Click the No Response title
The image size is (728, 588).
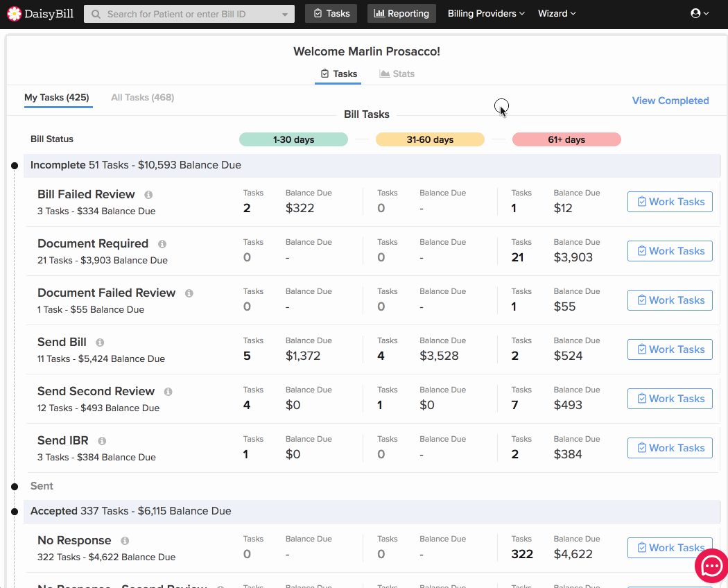pos(74,540)
